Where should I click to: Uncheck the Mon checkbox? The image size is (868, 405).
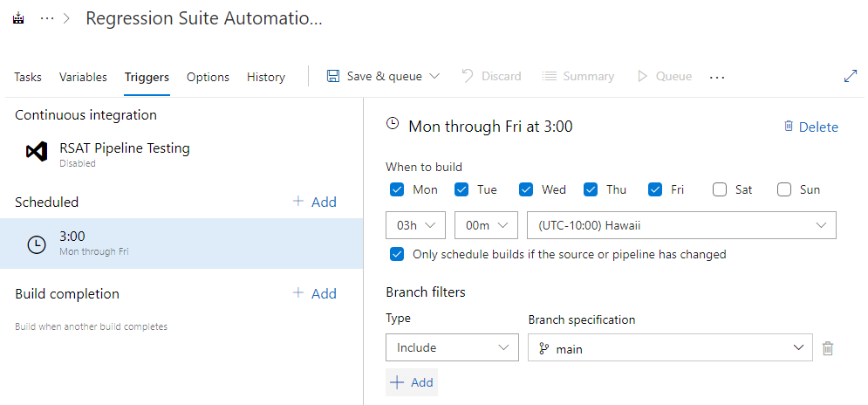click(x=397, y=189)
